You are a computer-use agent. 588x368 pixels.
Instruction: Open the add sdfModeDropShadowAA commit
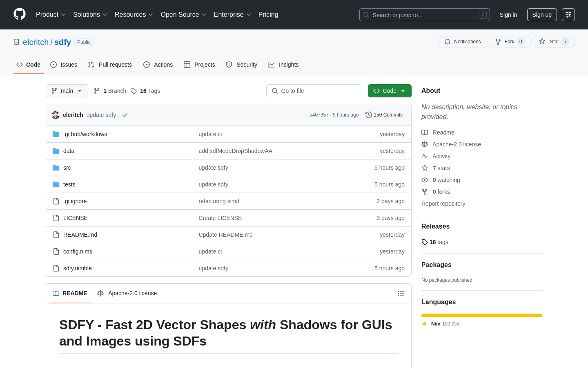click(x=236, y=151)
